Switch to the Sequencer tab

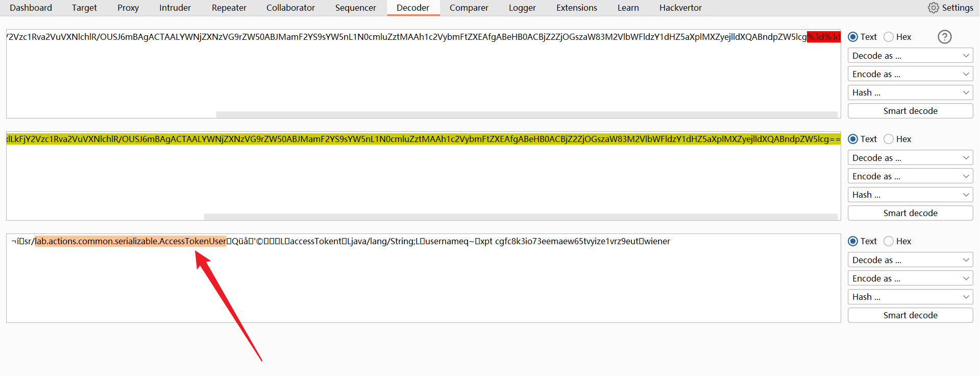pyautogui.click(x=356, y=8)
